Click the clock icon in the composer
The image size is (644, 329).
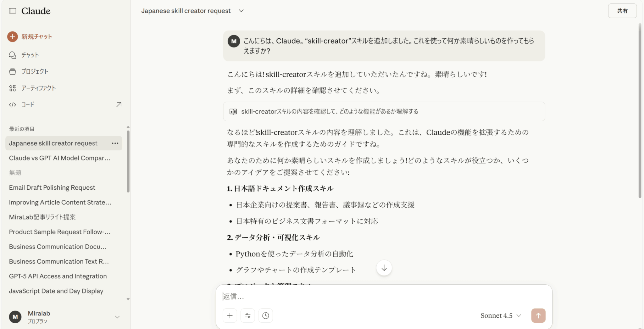point(266,315)
